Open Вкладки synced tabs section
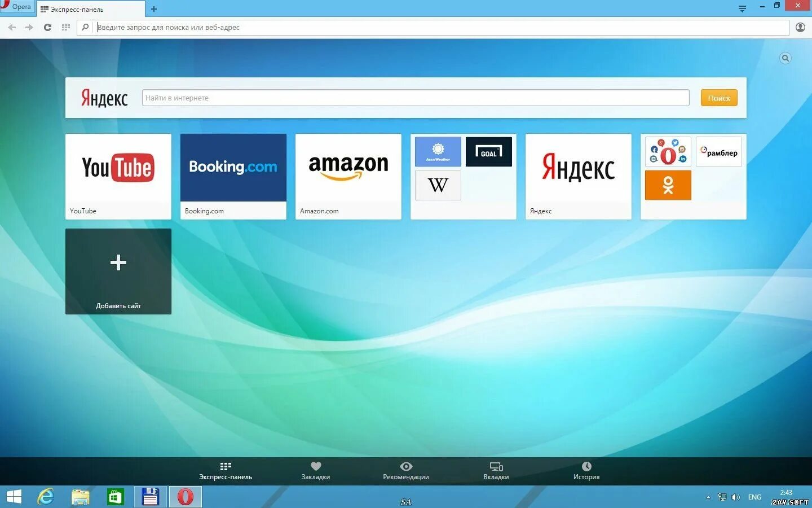The image size is (812, 508). tap(496, 471)
